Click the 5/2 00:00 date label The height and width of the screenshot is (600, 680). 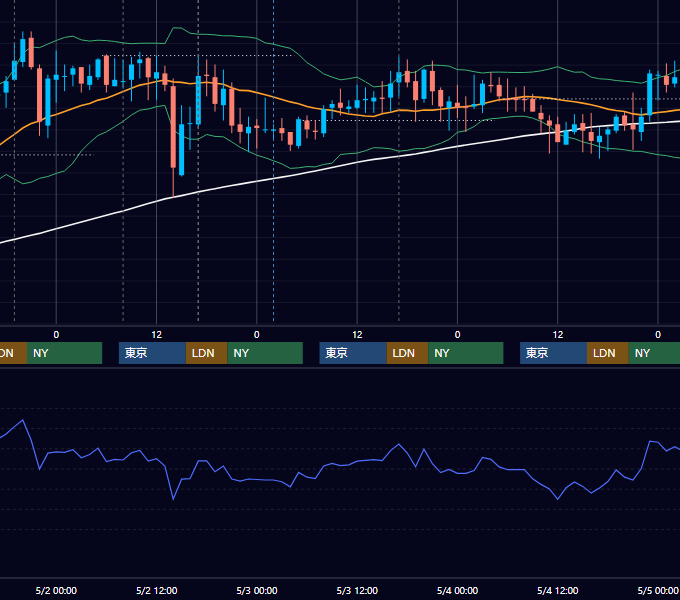pos(56,590)
